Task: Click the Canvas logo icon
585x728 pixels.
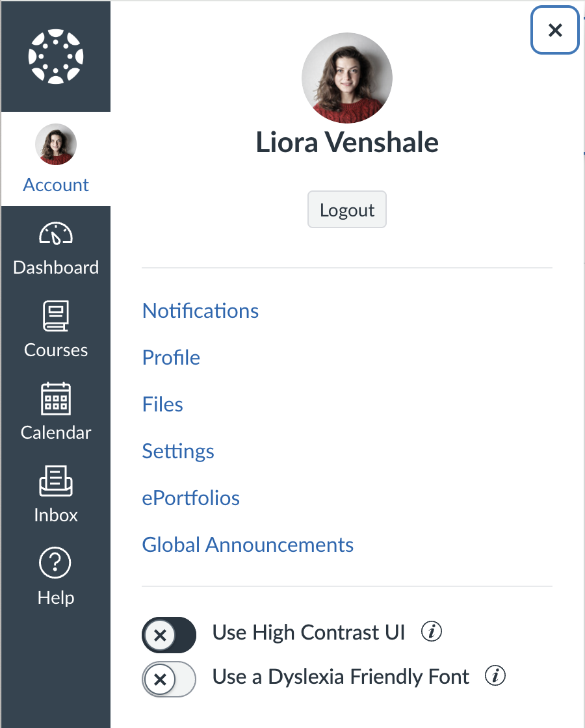Action: click(56, 56)
